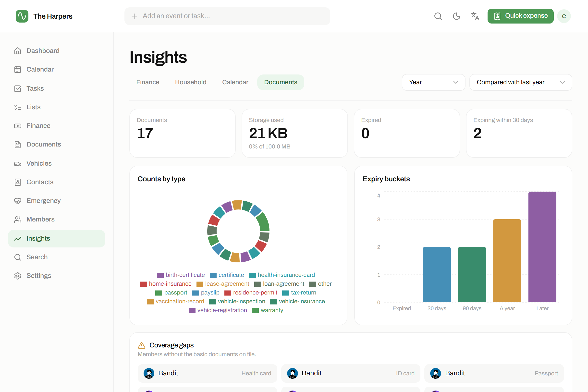Click the Expired count card
Image resolution: width=588 pixels, height=392 pixels.
pyautogui.click(x=407, y=133)
